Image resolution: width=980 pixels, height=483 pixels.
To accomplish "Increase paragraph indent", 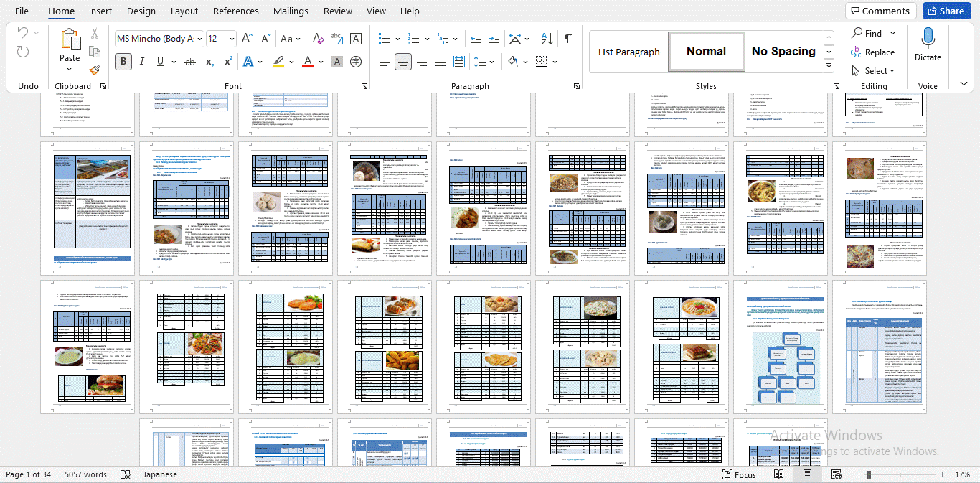I will [494, 39].
